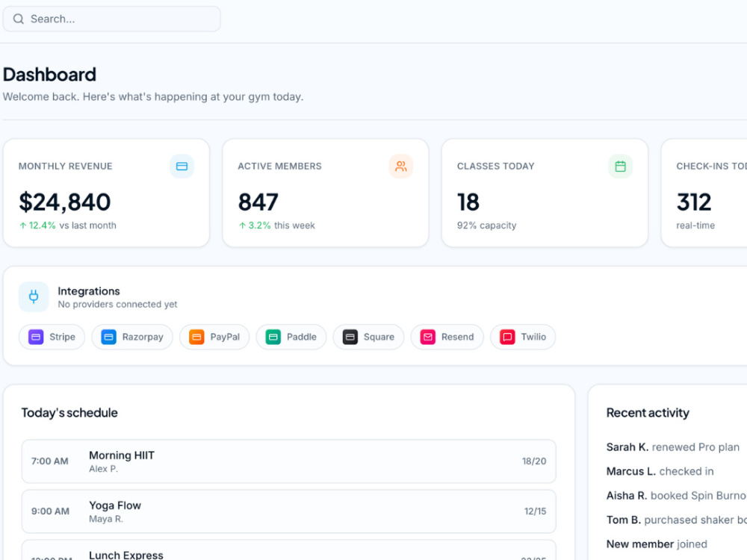This screenshot has width=747, height=560.
Task: Click the red Twilio chat icon
Action: pyautogui.click(x=507, y=337)
